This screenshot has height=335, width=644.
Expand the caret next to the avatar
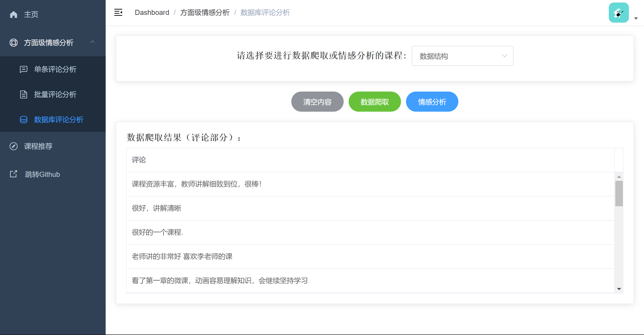point(636,18)
